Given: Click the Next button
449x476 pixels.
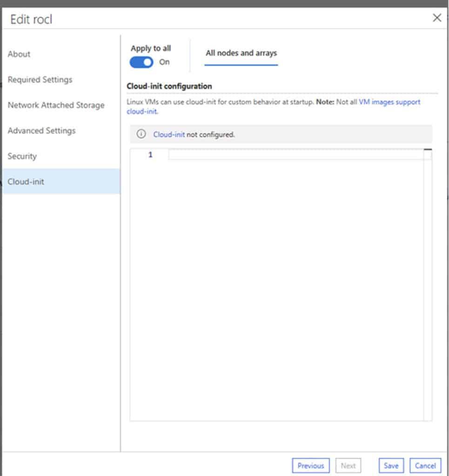Looking at the screenshot, I should coord(348,465).
